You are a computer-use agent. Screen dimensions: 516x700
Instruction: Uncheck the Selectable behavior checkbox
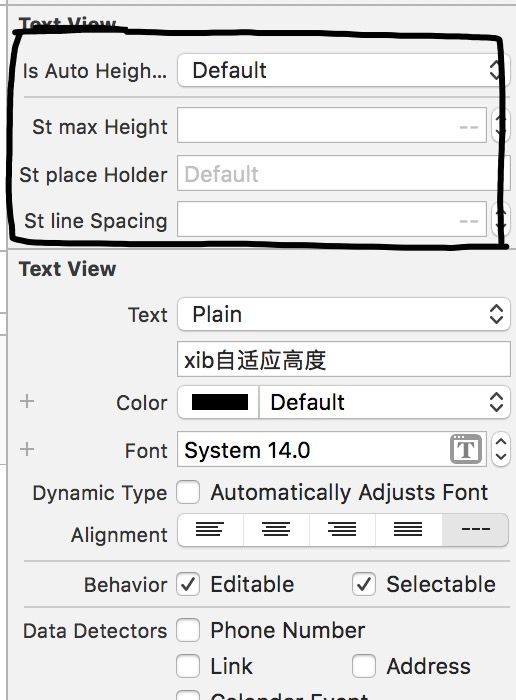pyautogui.click(x=364, y=584)
